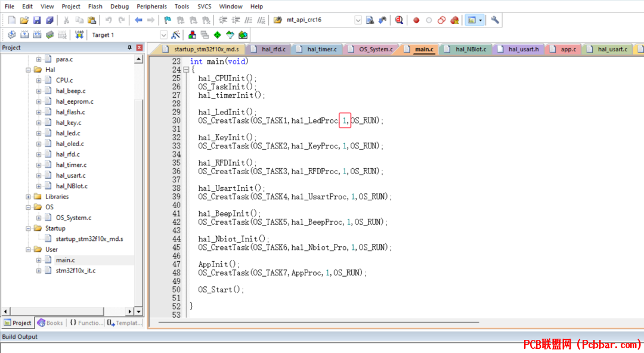The image size is (644, 353).
Task: Select the Templates panel tab
Action: point(125,323)
